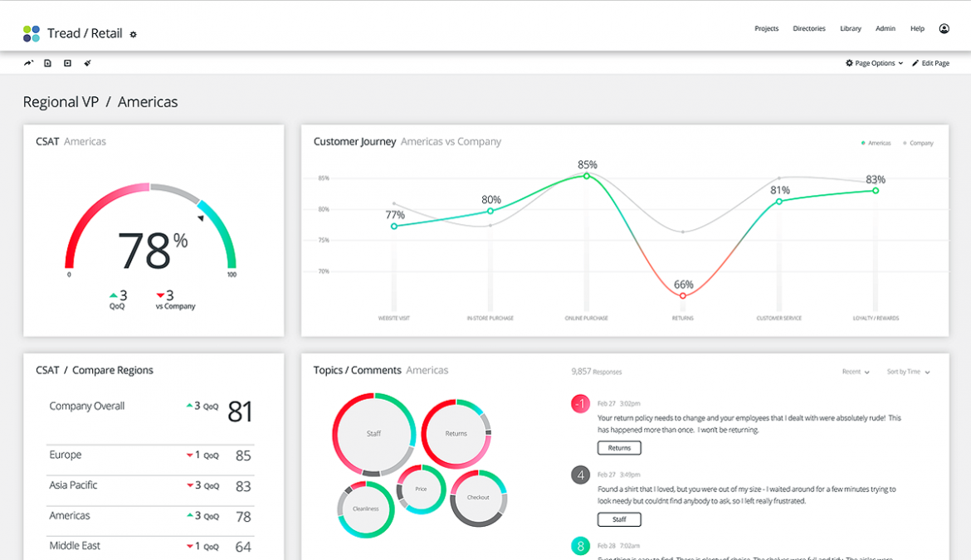Click the share arrow icon in the toolbar
Image resolution: width=971 pixels, height=560 pixels.
(27, 62)
